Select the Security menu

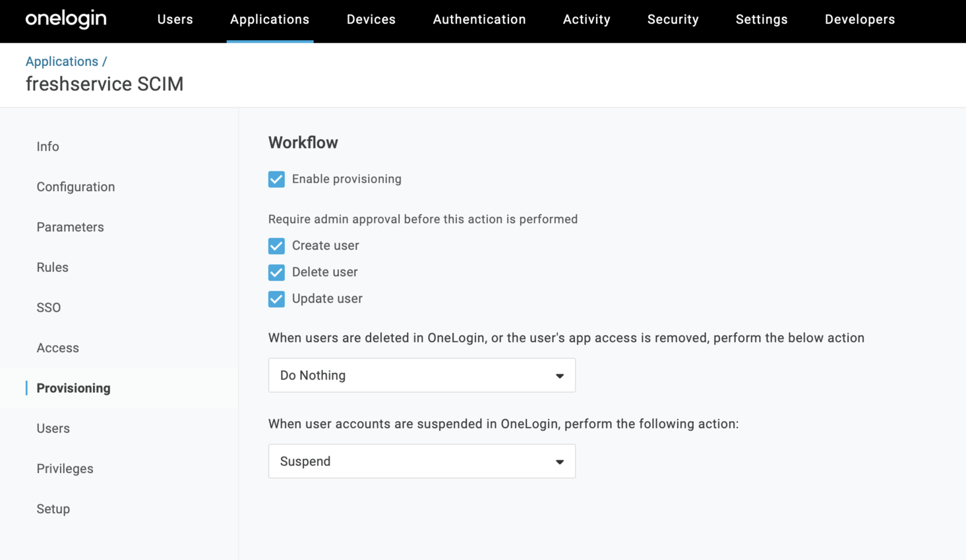point(673,20)
